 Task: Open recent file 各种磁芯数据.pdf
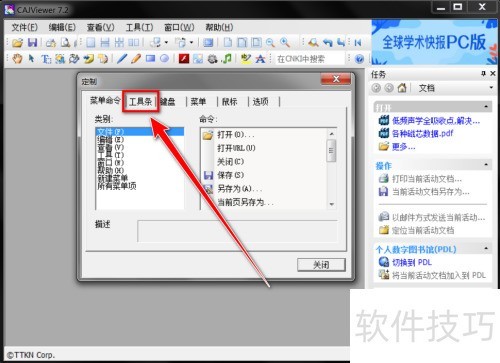click(423, 134)
